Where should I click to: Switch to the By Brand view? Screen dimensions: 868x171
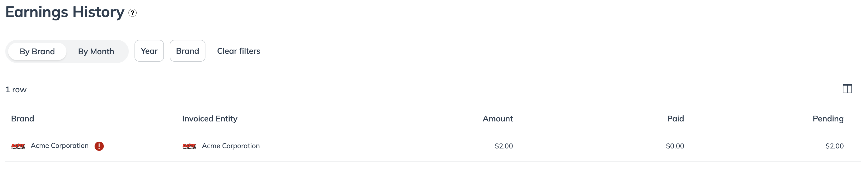[x=37, y=51]
